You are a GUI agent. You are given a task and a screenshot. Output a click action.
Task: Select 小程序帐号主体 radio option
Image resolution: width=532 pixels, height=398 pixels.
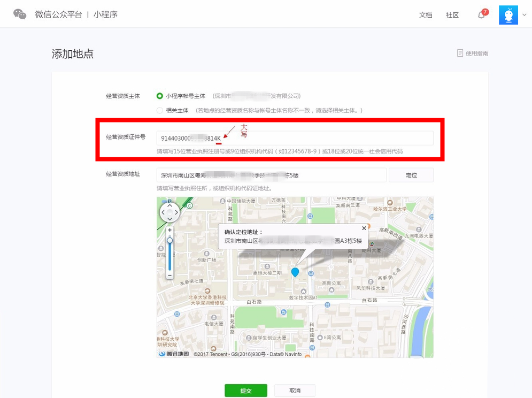(160, 96)
